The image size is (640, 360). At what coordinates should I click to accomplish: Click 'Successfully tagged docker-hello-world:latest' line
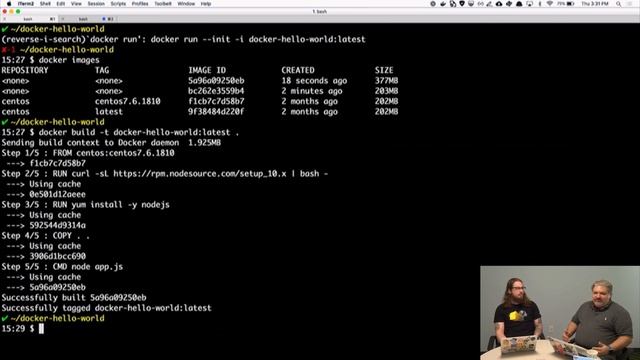107,308
